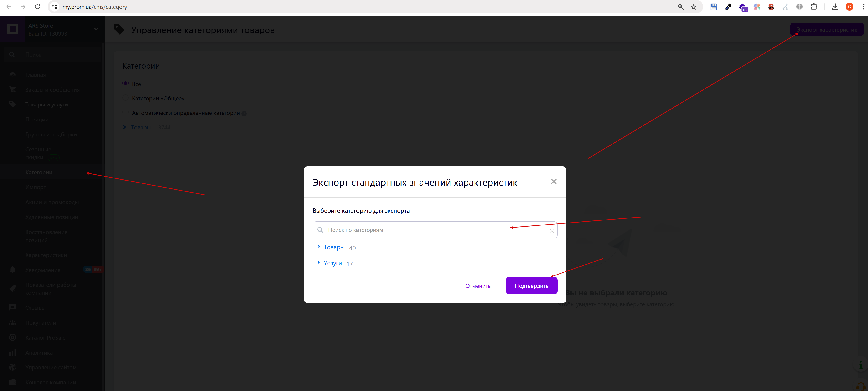Open Товары 13744 category link

pos(141,127)
